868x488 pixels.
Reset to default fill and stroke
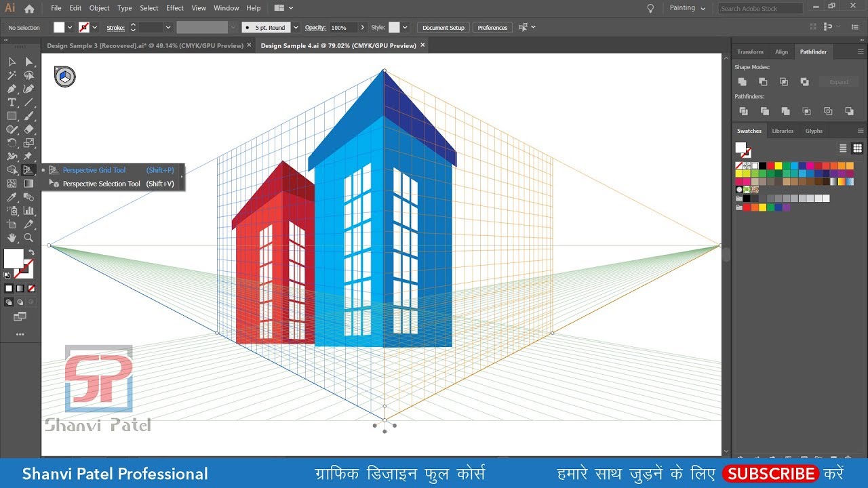click(7, 275)
